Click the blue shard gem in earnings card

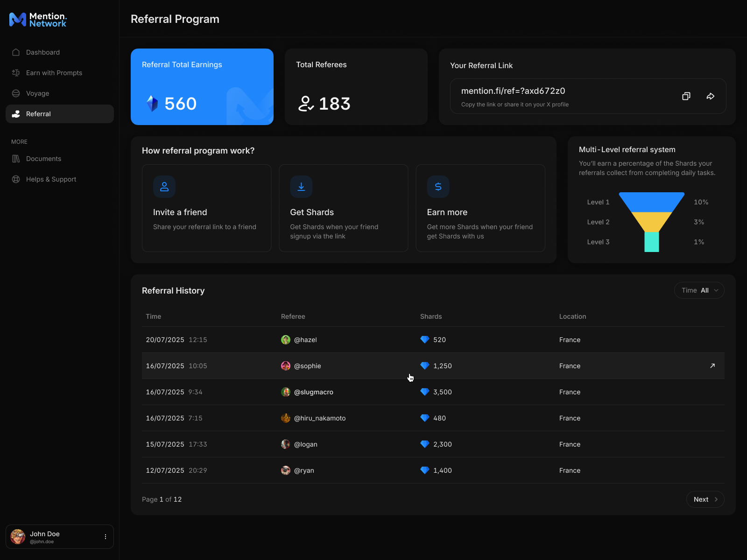[152, 104]
